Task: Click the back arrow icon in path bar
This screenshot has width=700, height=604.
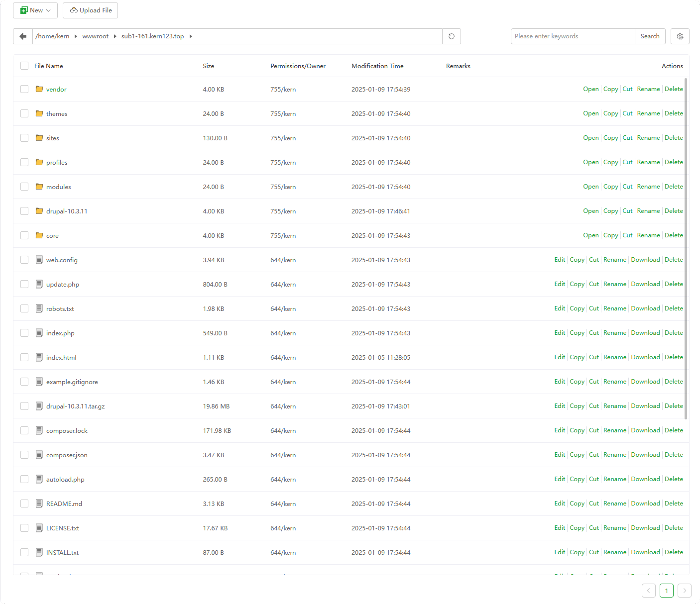Action: coord(23,36)
